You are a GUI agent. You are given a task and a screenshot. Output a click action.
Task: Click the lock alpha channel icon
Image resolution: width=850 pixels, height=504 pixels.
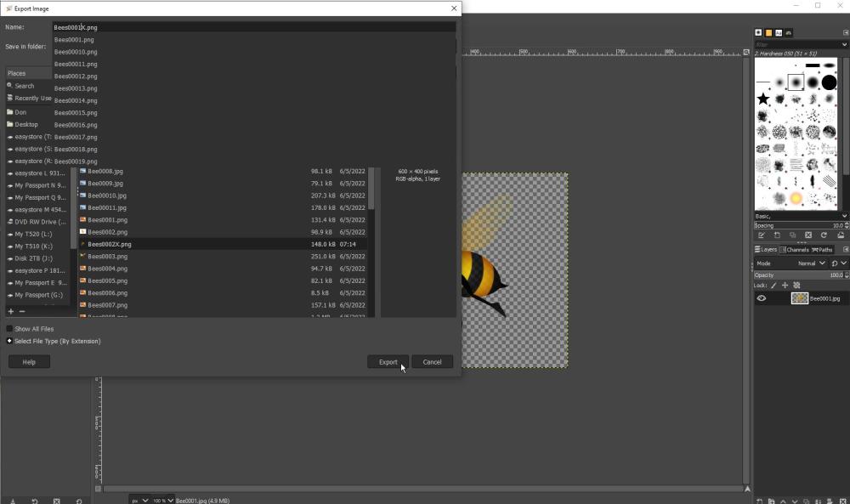[x=796, y=286]
